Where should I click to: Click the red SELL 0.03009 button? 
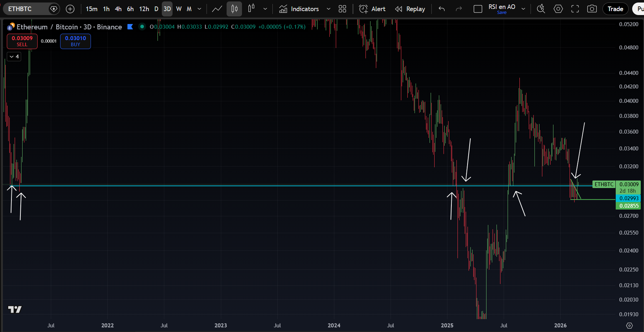(22, 41)
